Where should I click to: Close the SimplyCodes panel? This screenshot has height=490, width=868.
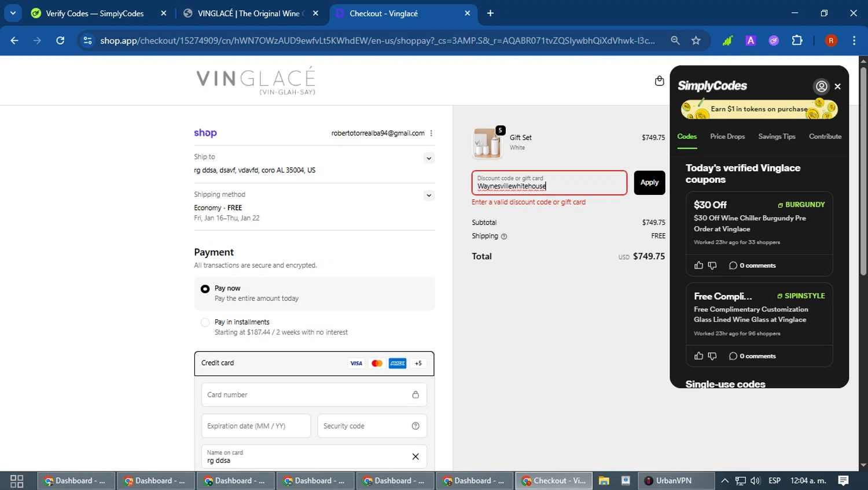(837, 86)
